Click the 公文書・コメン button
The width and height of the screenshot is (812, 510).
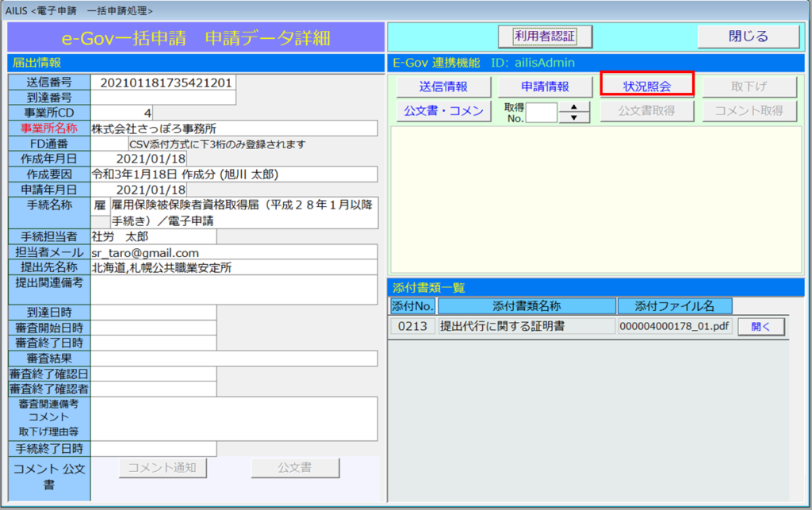(443, 111)
